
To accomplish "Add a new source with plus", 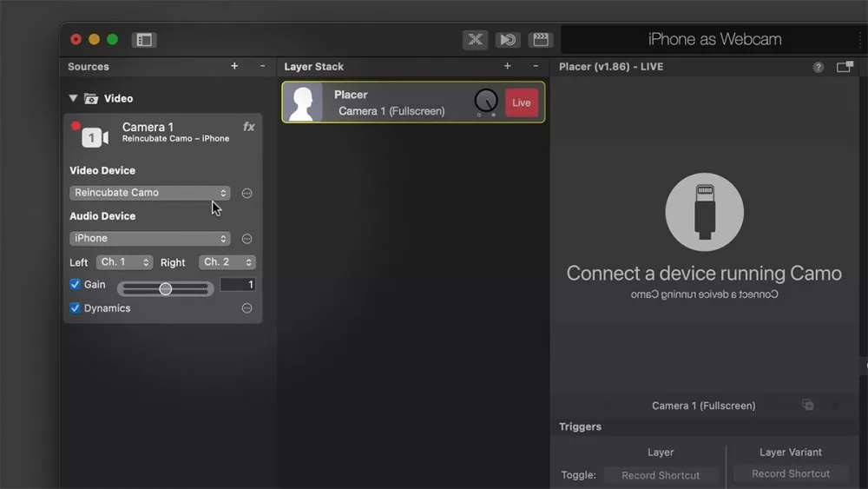I will click(x=234, y=66).
